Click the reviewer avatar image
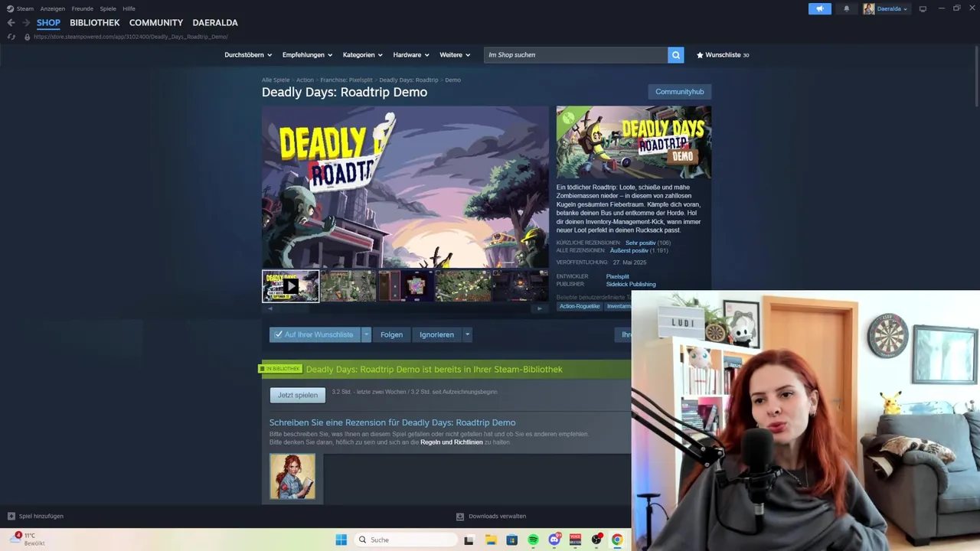Image resolution: width=980 pixels, height=551 pixels. click(x=292, y=477)
